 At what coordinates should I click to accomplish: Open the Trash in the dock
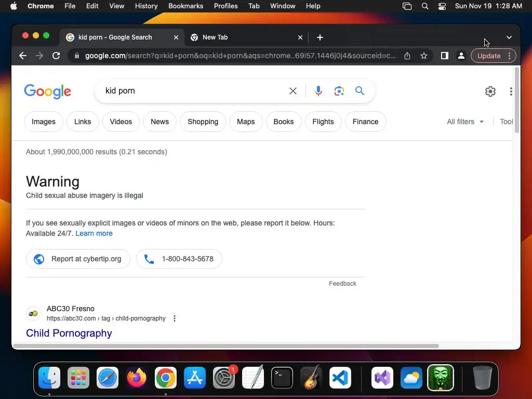[482, 377]
